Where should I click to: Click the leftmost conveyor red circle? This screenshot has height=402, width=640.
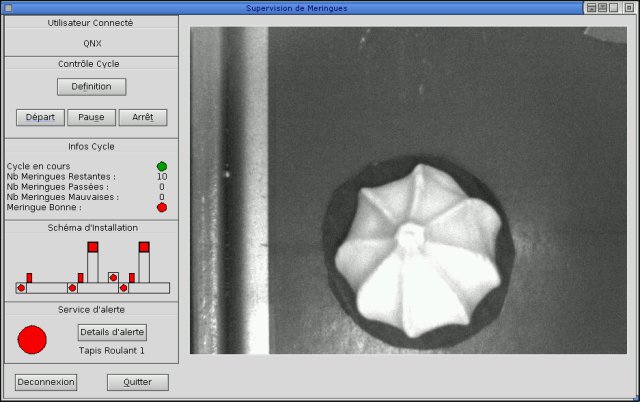click(x=21, y=288)
